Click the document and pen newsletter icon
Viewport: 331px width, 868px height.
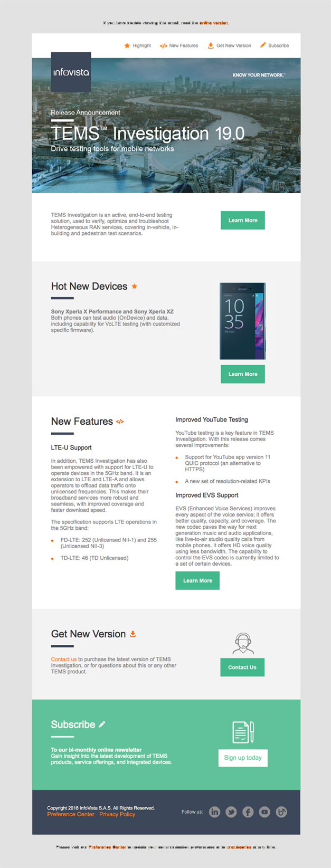pyautogui.click(x=243, y=732)
